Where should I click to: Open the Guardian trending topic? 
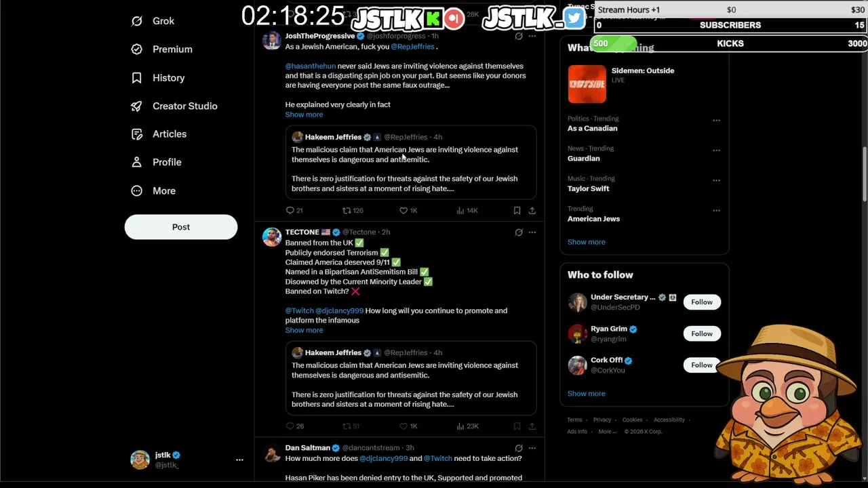tap(584, 159)
